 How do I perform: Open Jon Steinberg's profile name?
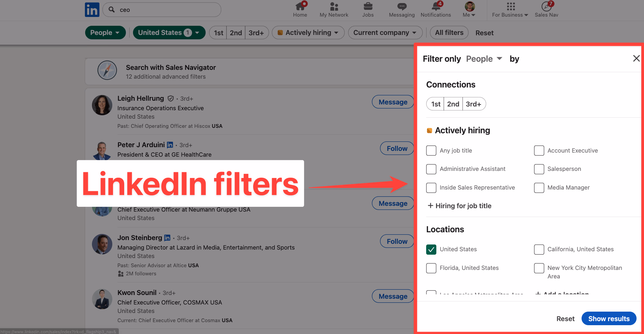(x=139, y=238)
